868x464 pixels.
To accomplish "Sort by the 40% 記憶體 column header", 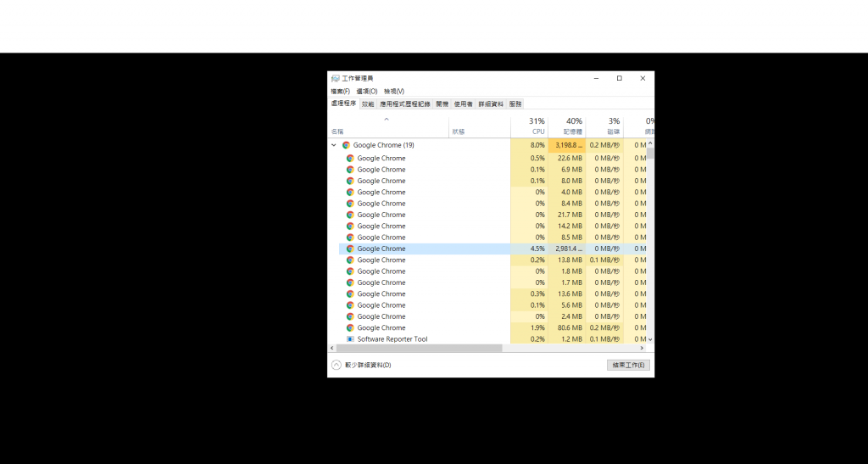I will point(567,126).
